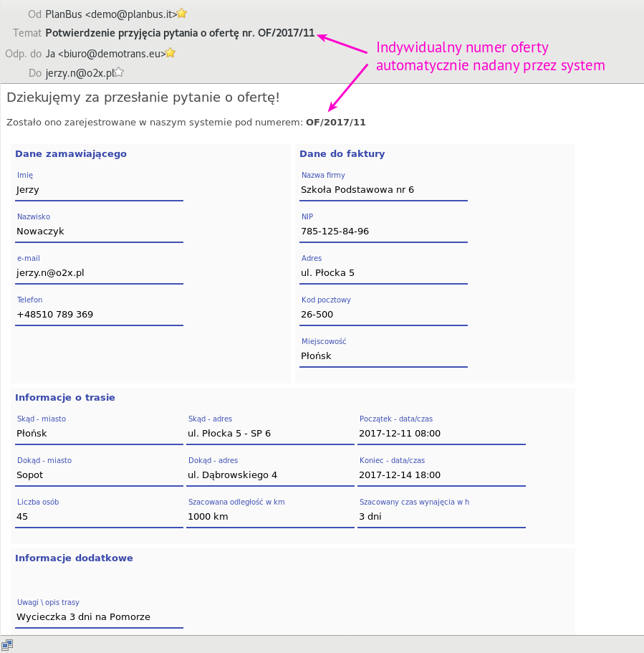Click the Dane zamawiającego heading
This screenshot has width=644, height=653.
[x=71, y=154]
